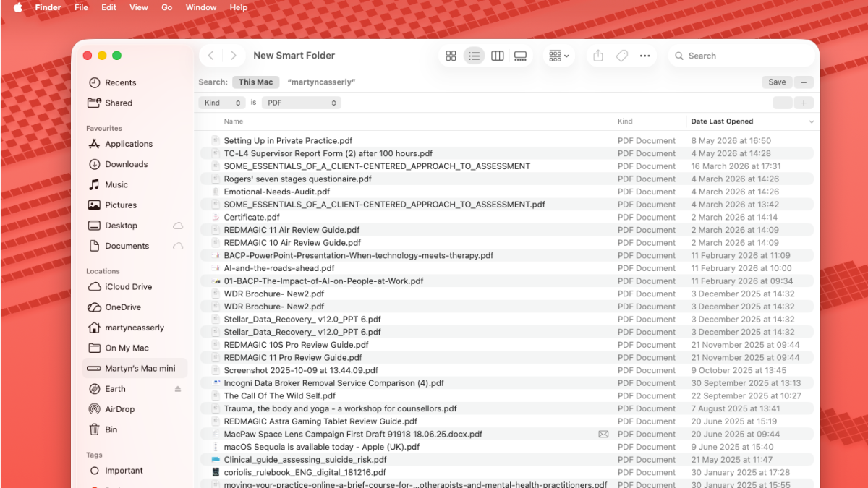Screen dimensions: 868x488
Task: Remove the Kind is PDF criteria row
Action: point(783,103)
